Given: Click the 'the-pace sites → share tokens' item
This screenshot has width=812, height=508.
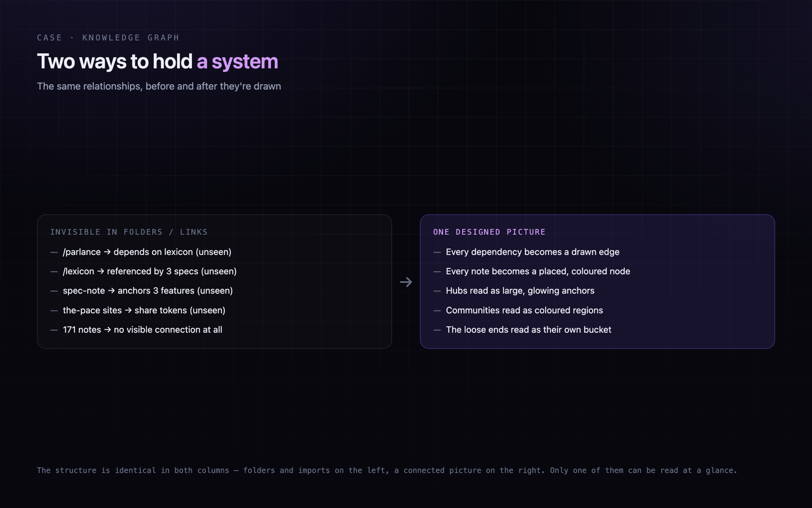Looking at the screenshot, I should 144,310.
